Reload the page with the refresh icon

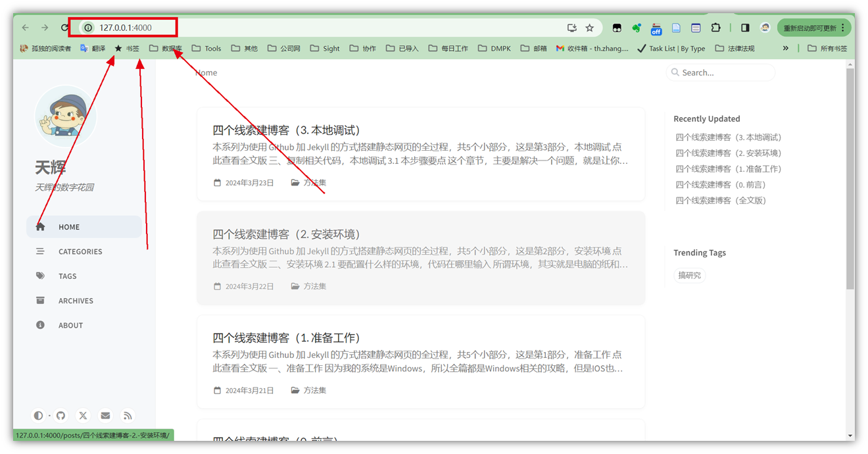64,28
